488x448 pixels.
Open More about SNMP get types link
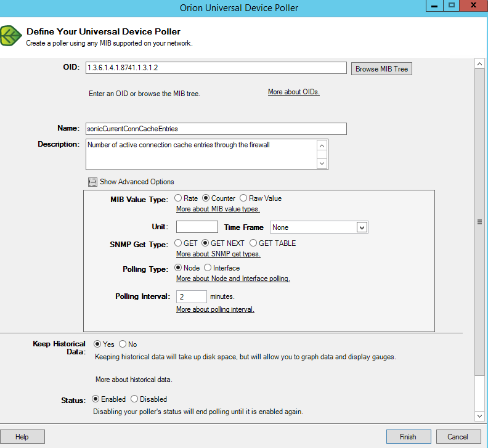tap(218, 254)
